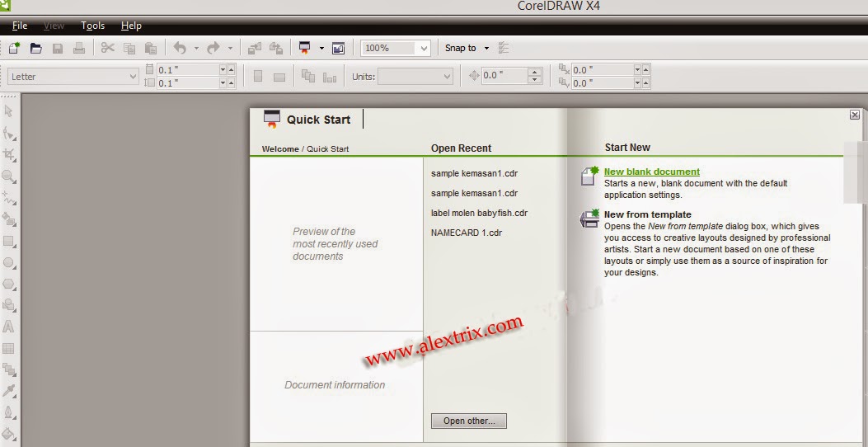The width and height of the screenshot is (868, 447).
Task: Click the Cut scissors icon
Action: click(107, 48)
